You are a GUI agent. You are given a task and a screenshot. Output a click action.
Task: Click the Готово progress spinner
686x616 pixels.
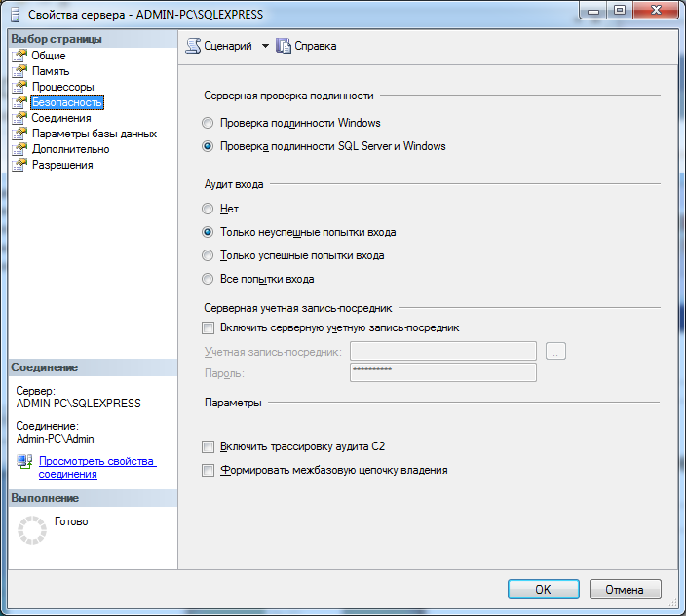[32, 530]
